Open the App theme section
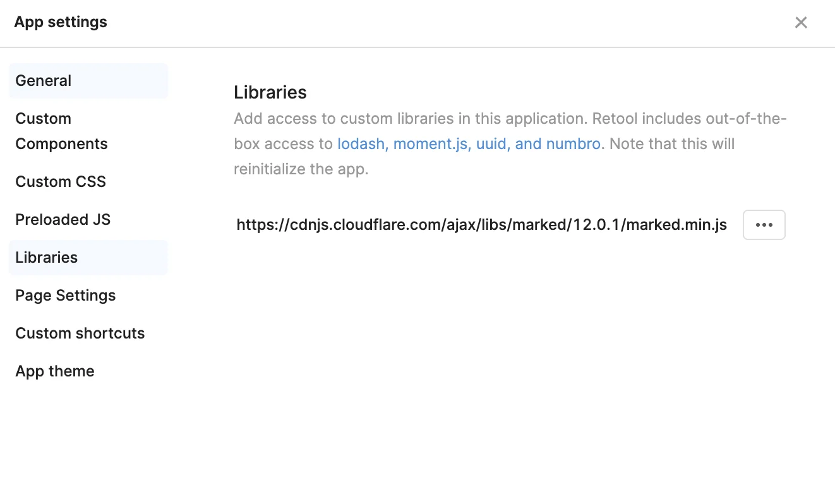The height and width of the screenshot is (504, 835). pos(55,371)
